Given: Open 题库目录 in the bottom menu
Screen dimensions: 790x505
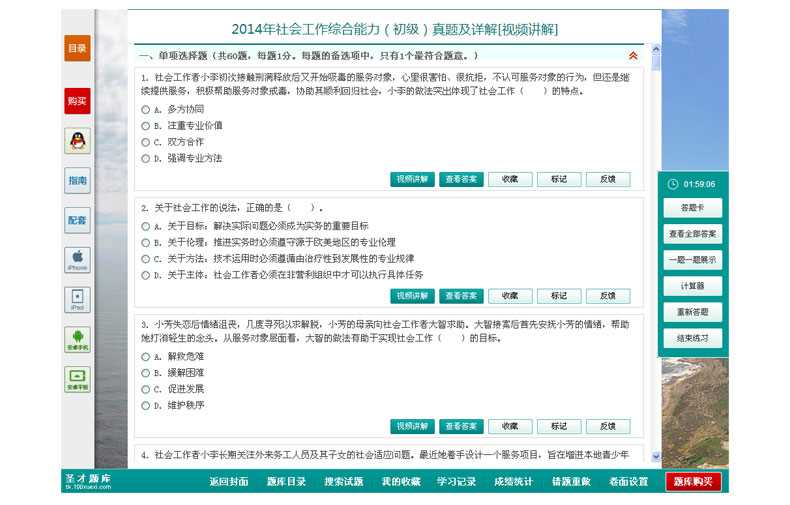Looking at the screenshot, I should point(286,481).
